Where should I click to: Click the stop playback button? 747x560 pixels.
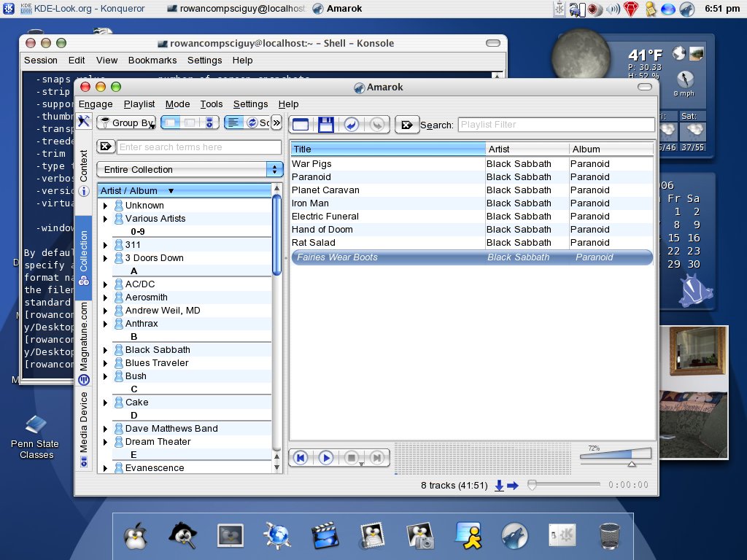coord(352,458)
